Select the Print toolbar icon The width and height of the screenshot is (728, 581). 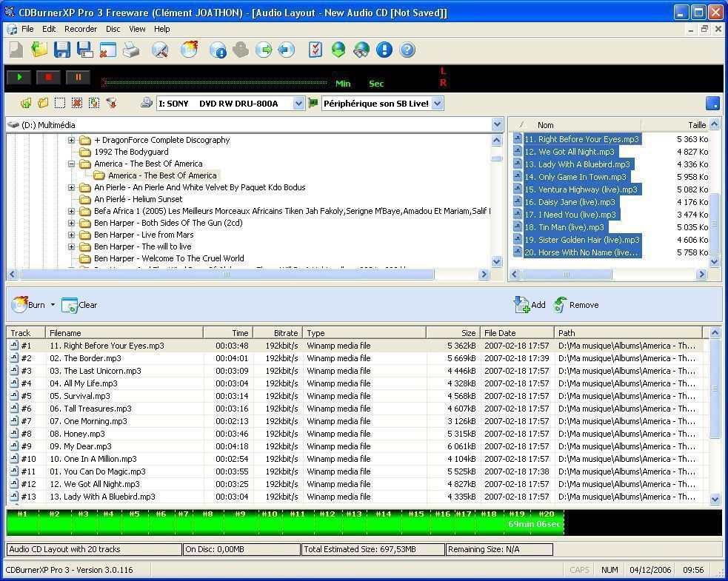coord(132,50)
